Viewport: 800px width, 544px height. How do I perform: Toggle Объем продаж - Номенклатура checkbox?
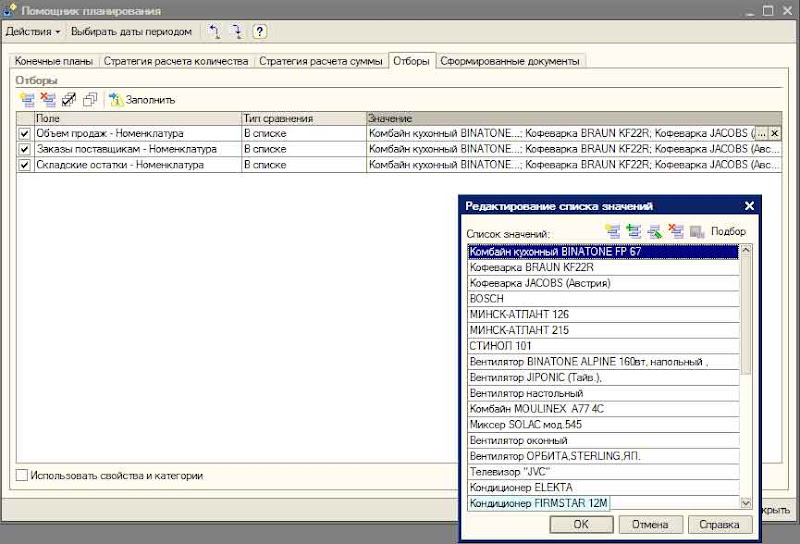point(24,134)
